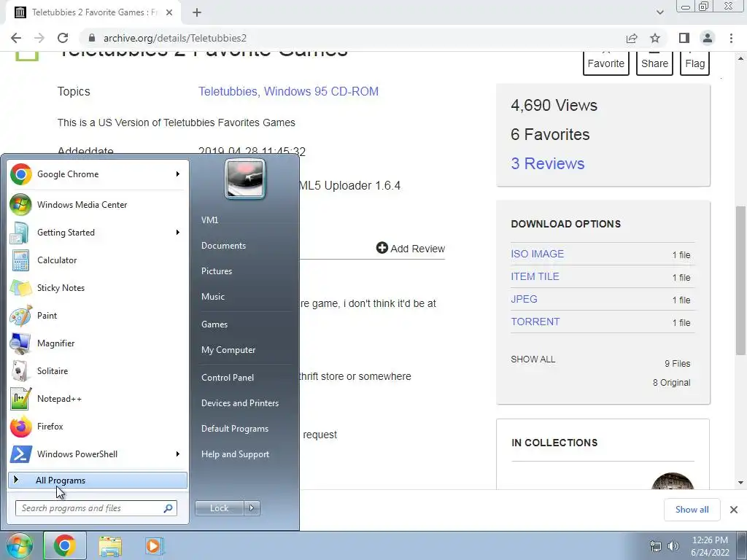Go forward in Chrome
The height and width of the screenshot is (560, 747).
[x=39, y=38]
